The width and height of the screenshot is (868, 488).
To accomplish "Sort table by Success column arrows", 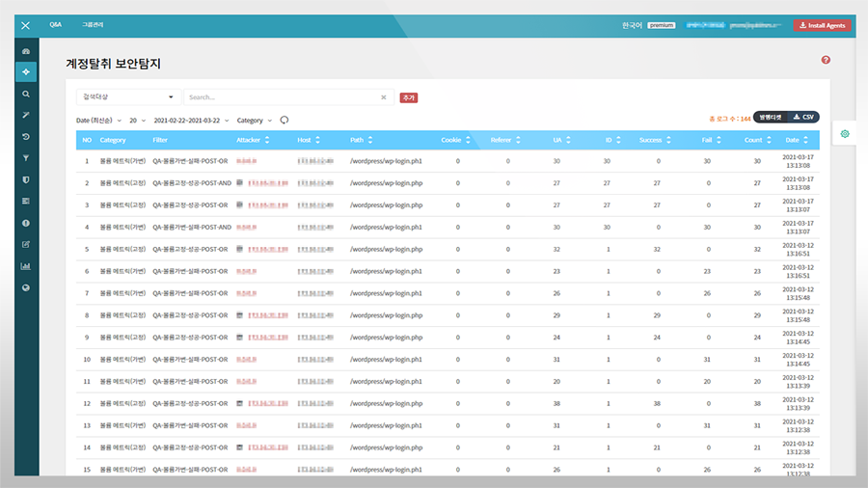I will tap(668, 140).
